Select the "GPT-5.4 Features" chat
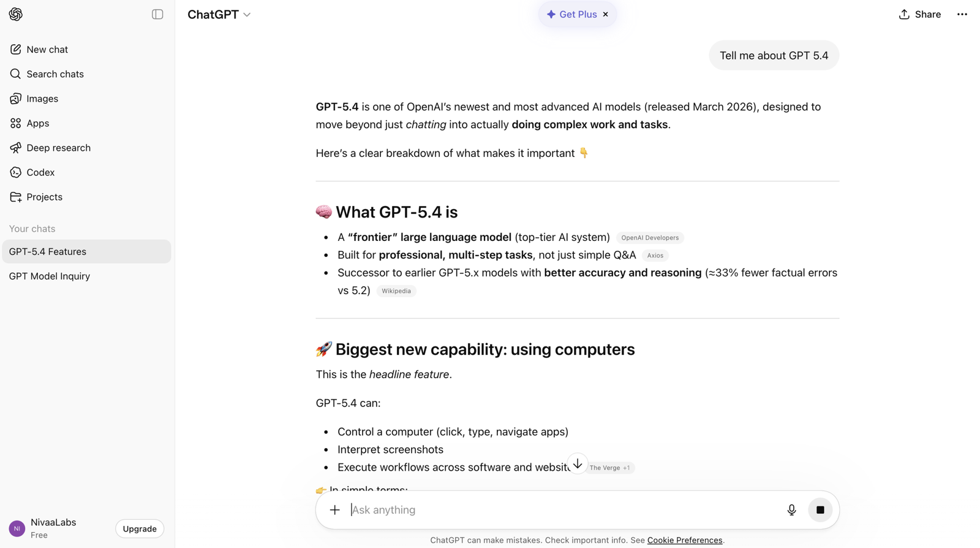Image resolution: width=980 pixels, height=548 pixels. 86,251
